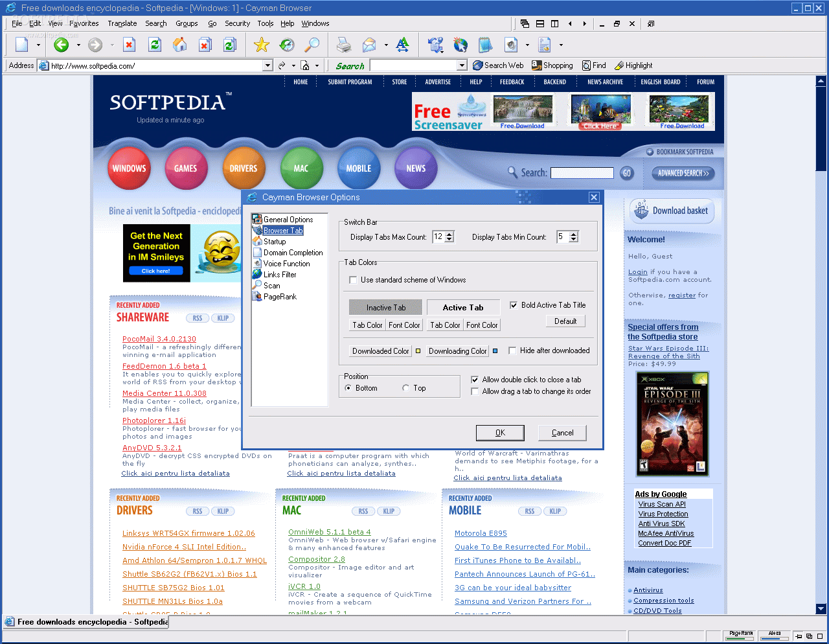
Task: Expand the Go button dropdown arrow by address bar
Action: (x=293, y=65)
